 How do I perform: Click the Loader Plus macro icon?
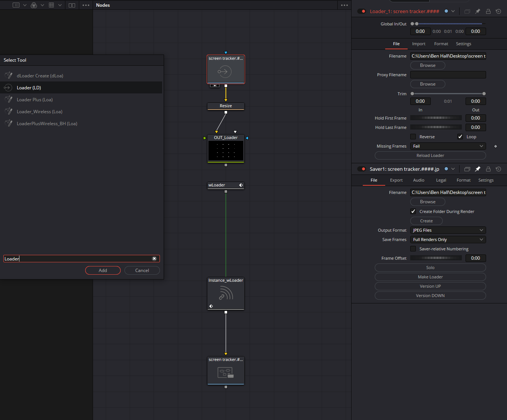(x=8, y=100)
